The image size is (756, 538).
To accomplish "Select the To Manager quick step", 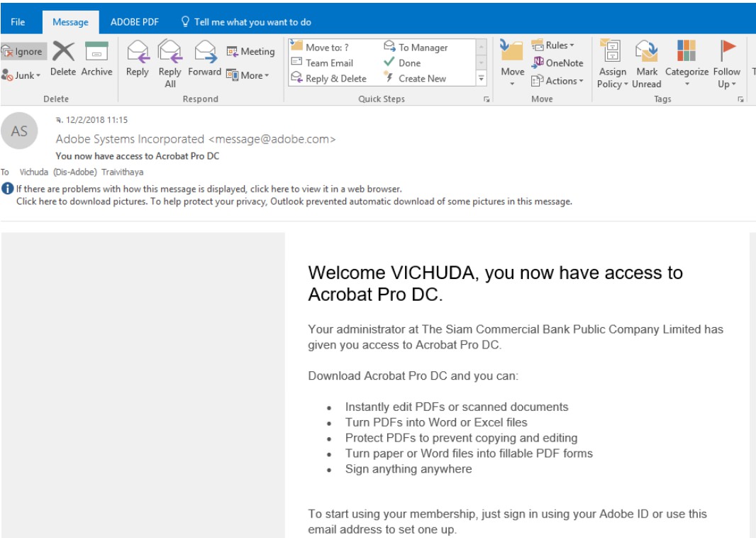I will (416, 48).
